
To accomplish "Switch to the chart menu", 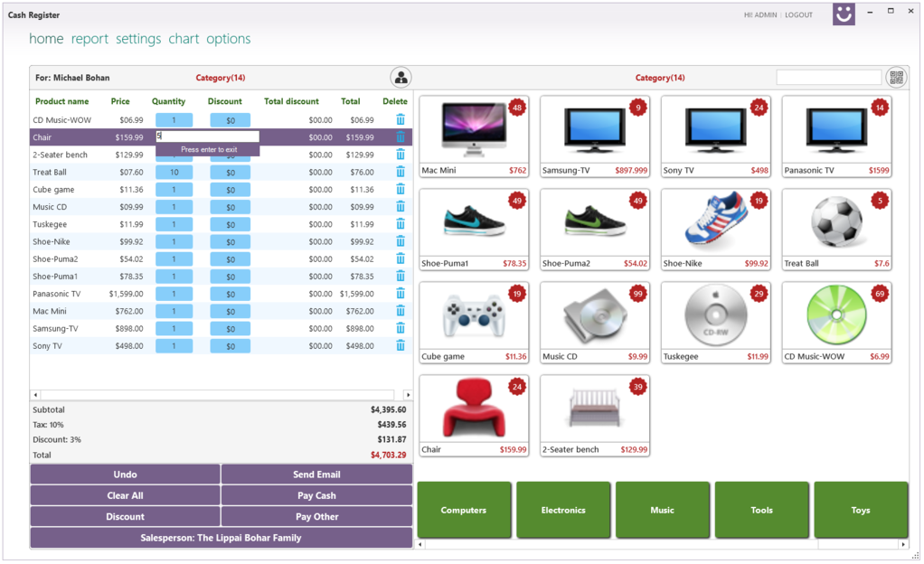I will click(184, 39).
